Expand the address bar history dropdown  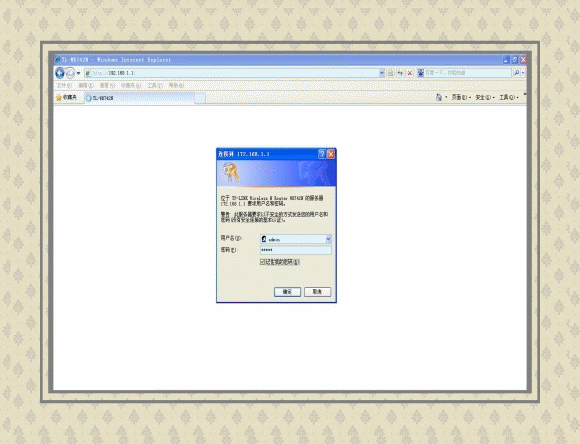pos(382,73)
